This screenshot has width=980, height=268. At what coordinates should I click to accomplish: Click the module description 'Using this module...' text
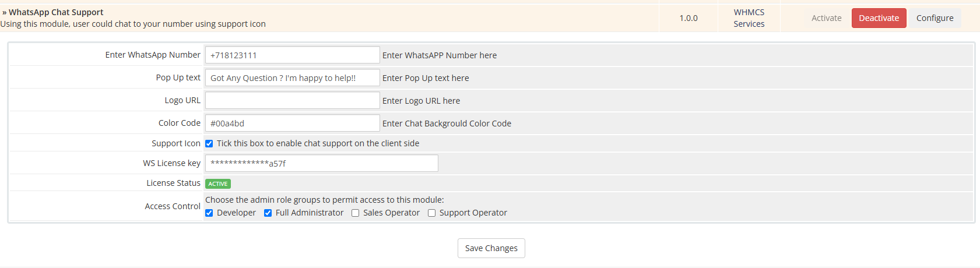click(x=133, y=24)
